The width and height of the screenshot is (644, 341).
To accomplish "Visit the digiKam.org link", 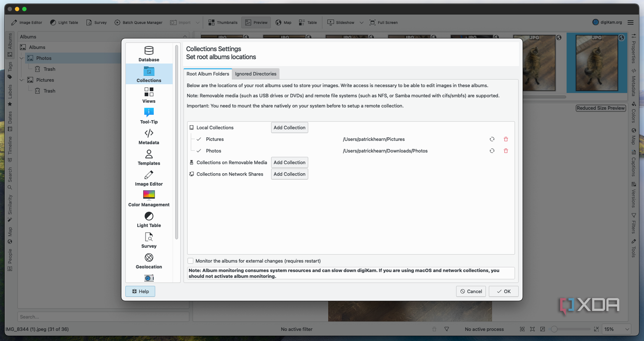I will [x=607, y=22].
